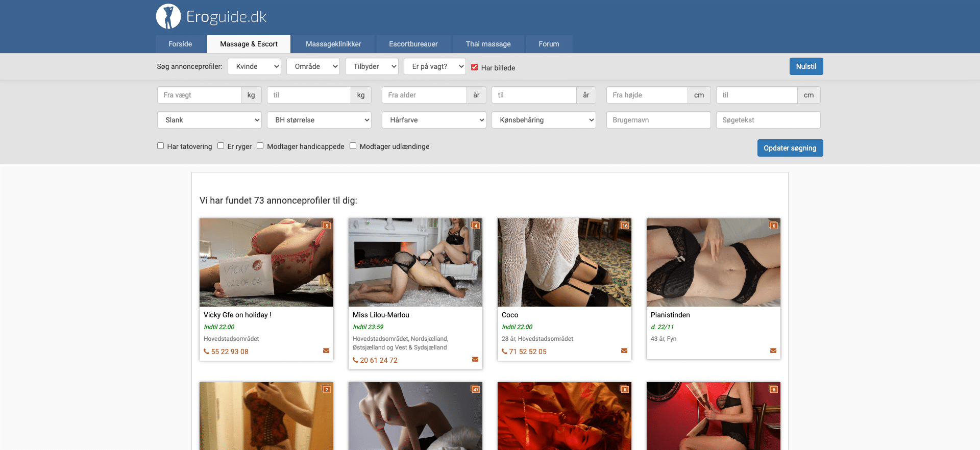
Task: Enable the Har tatovering checkbox
Action: (x=161, y=146)
